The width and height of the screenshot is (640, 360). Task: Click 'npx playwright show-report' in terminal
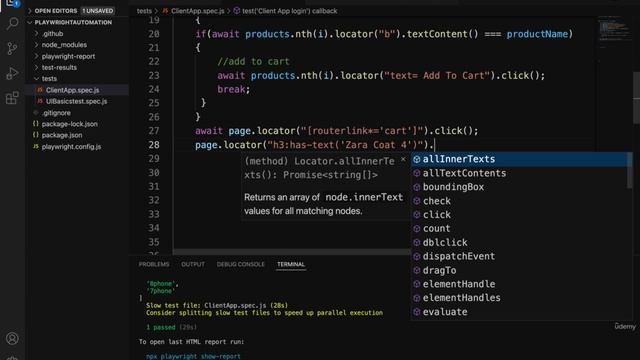[x=193, y=356]
